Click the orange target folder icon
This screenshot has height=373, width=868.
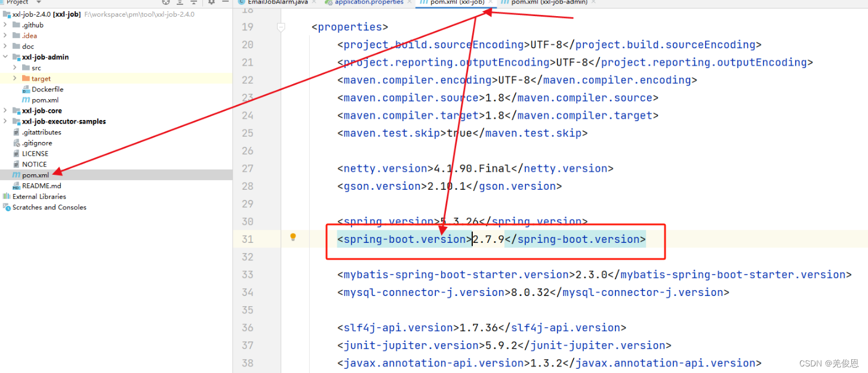tap(26, 79)
